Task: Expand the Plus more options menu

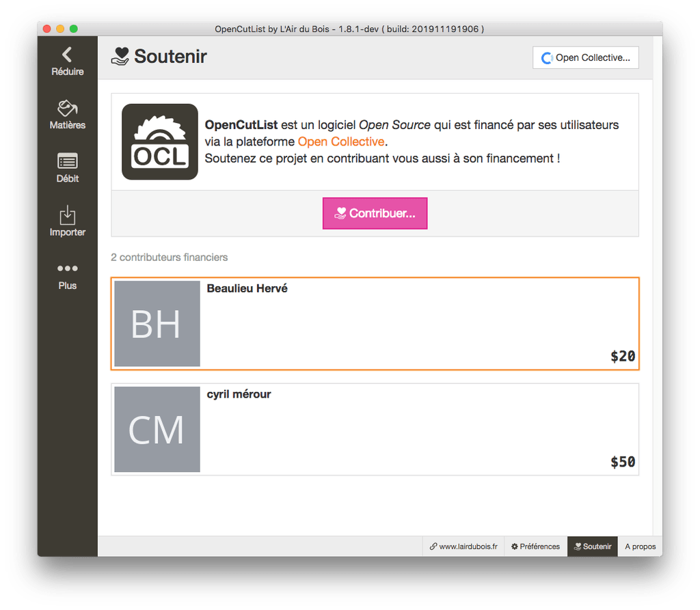Action: pyautogui.click(x=68, y=275)
